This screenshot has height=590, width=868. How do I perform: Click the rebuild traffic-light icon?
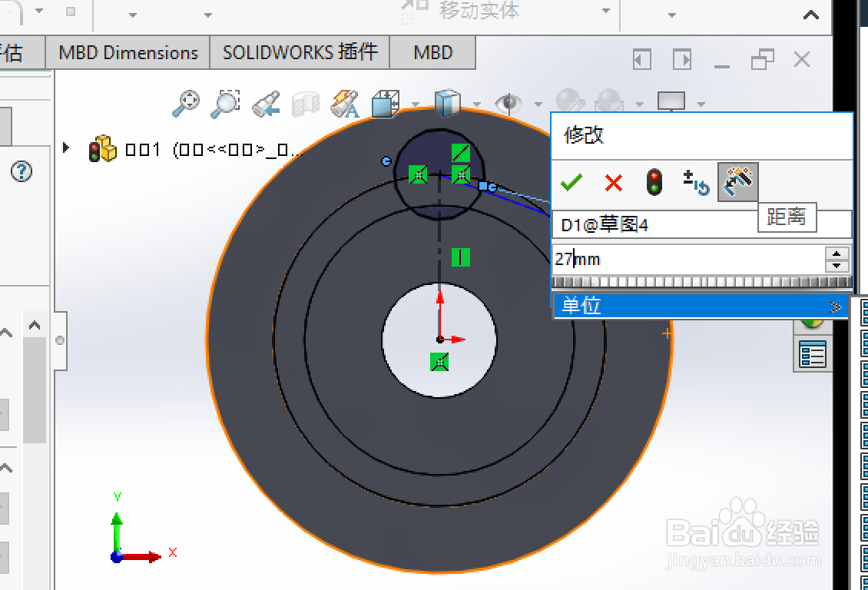pos(654,181)
